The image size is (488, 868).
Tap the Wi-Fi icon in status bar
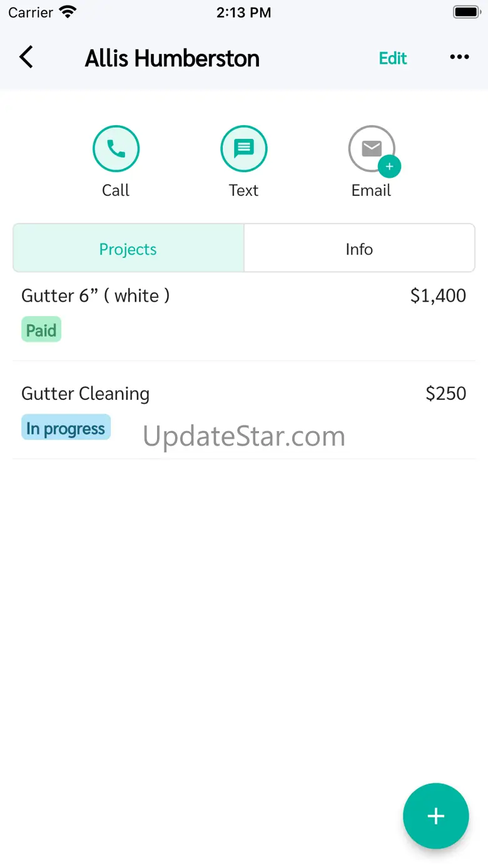[67, 13]
